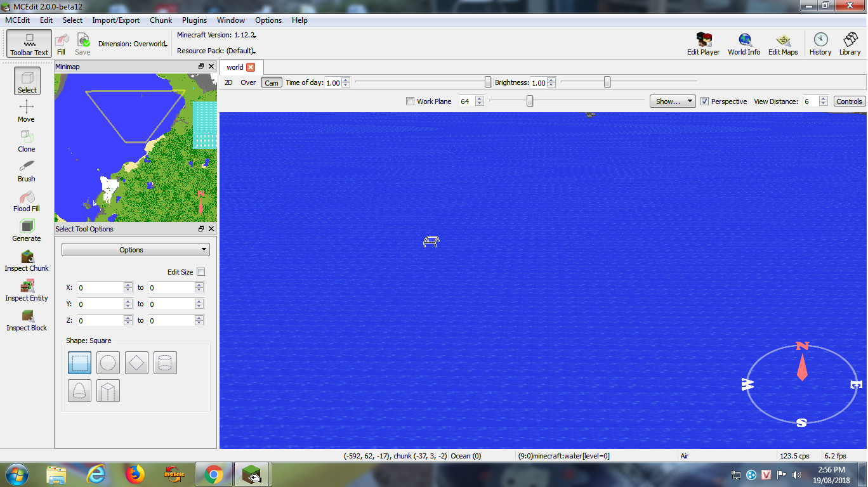Viewport: 868px width, 487px height.
Task: Open the Help menu
Action: click(x=299, y=20)
